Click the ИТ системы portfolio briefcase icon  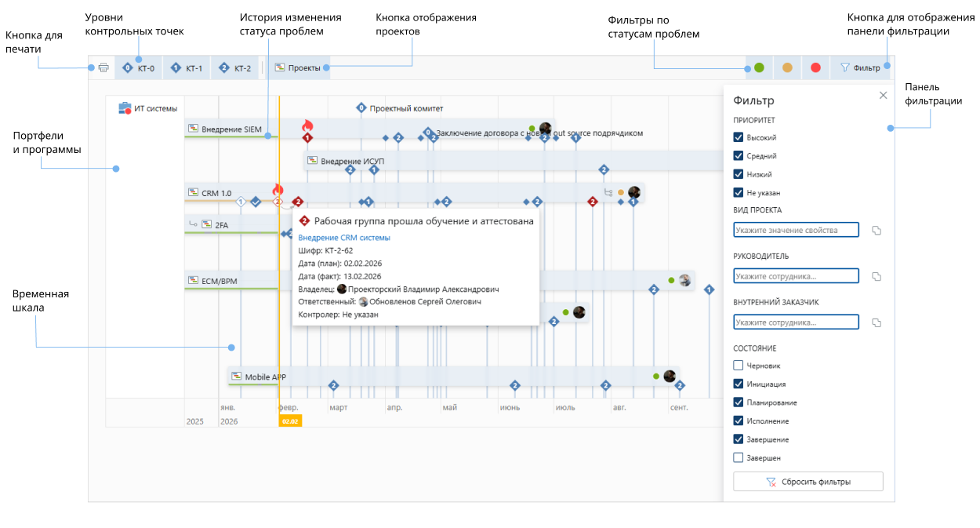pyautogui.click(x=125, y=108)
